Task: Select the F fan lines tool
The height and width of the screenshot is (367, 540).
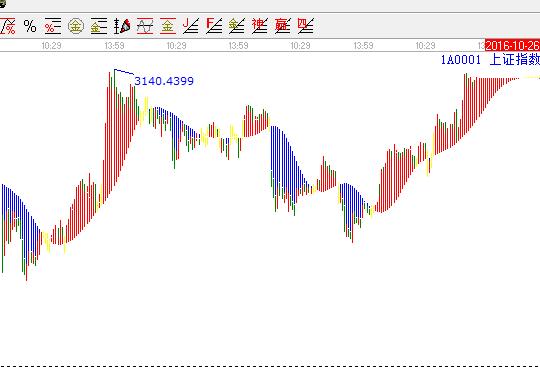Action: click(214, 26)
